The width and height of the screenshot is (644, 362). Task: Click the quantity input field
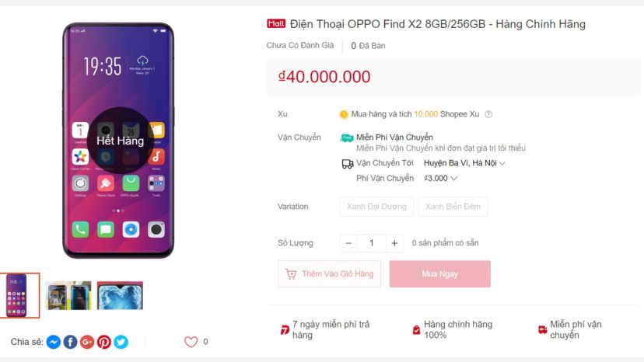coord(372,243)
